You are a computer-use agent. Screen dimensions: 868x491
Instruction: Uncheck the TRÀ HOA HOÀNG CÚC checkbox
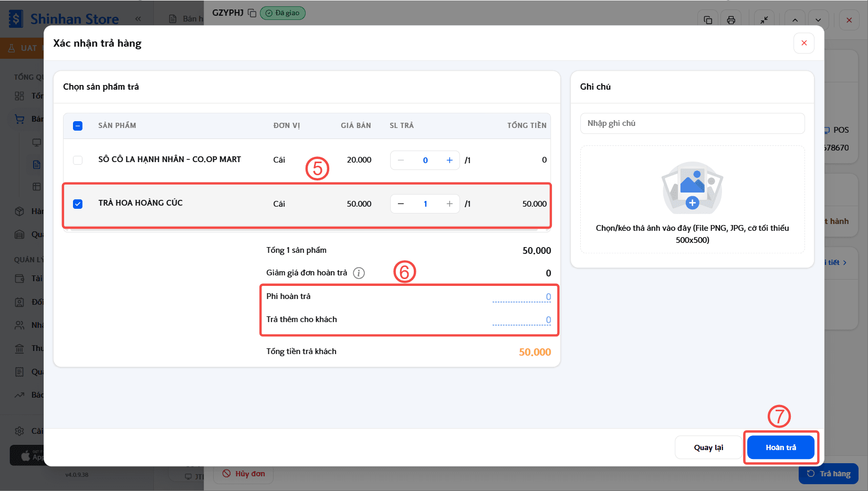78,204
